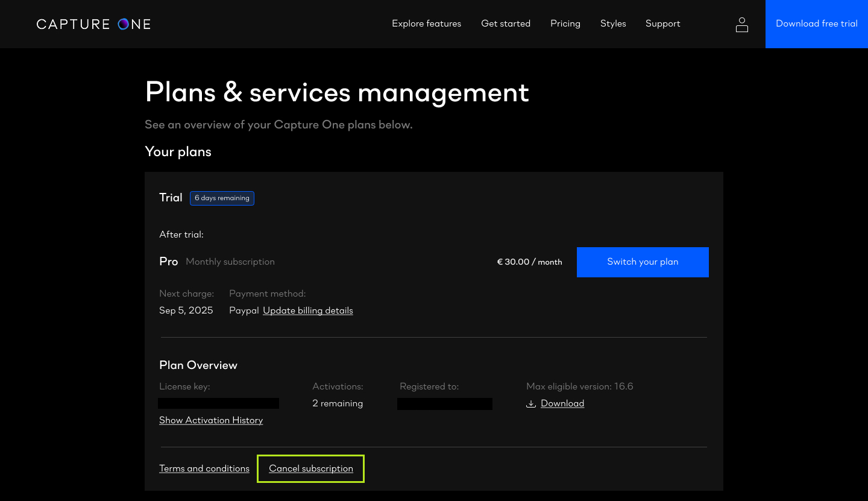Viewport: 868px width, 501px height.
Task: Click the € 30.00 / month price
Action: (x=529, y=262)
